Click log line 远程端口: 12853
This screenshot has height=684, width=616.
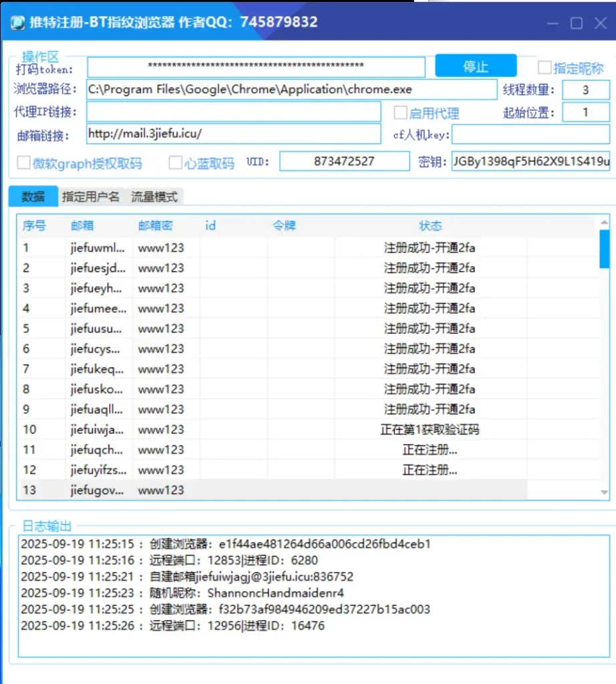click(x=169, y=560)
